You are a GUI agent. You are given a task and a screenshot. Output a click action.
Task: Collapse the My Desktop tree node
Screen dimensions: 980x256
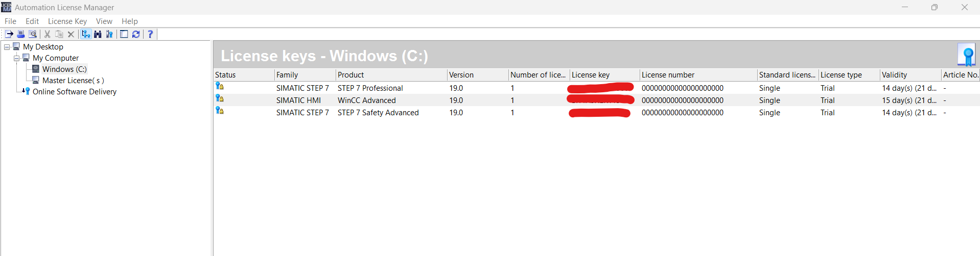7,47
